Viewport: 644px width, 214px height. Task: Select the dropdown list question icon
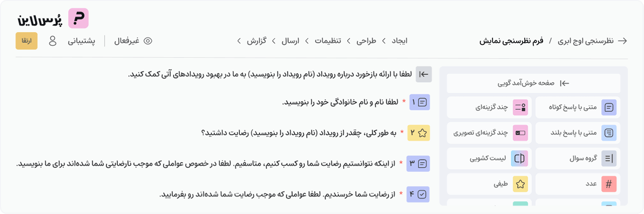tap(520, 158)
